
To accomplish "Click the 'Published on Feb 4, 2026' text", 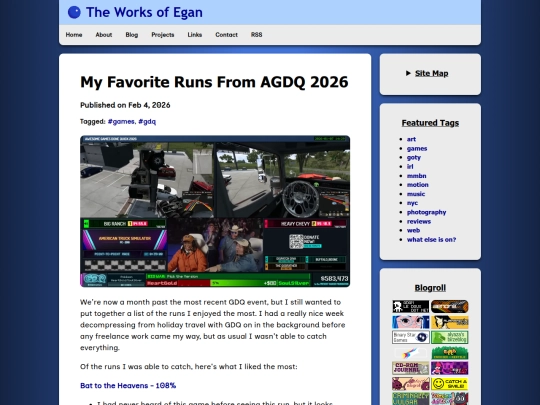I will point(125,105).
